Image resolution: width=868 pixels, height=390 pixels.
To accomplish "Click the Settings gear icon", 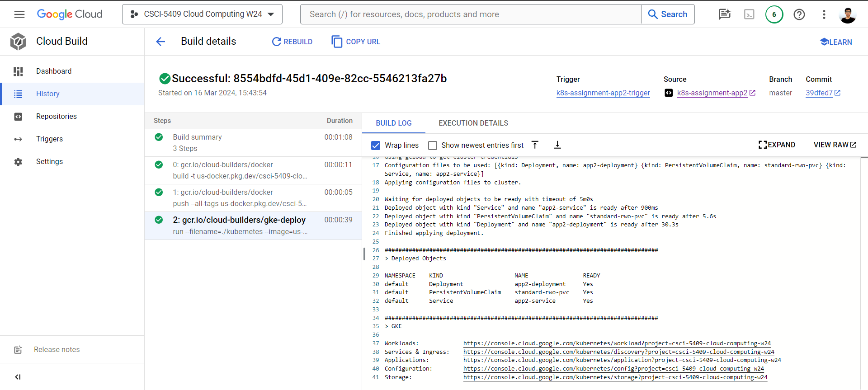I will [x=18, y=162].
